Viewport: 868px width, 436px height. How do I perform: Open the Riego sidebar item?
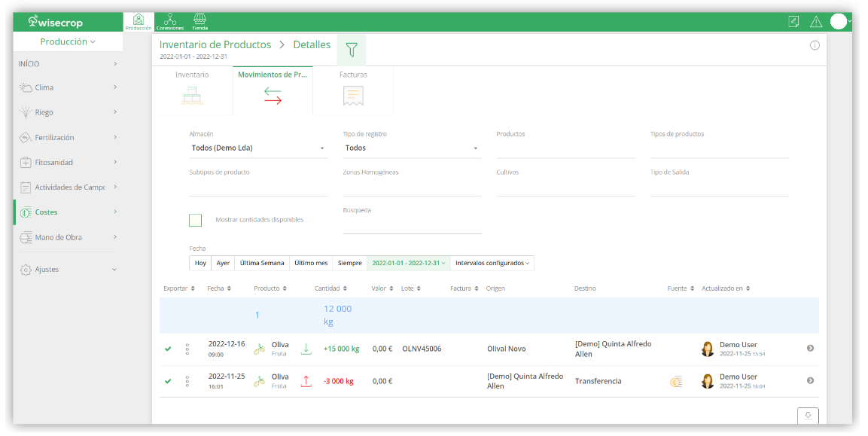click(68, 112)
